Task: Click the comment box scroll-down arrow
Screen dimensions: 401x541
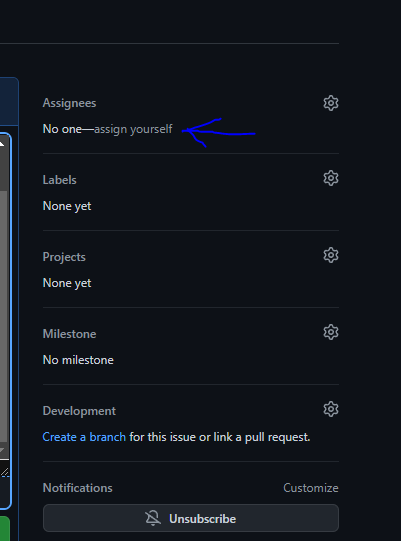Action: (x=2, y=450)
